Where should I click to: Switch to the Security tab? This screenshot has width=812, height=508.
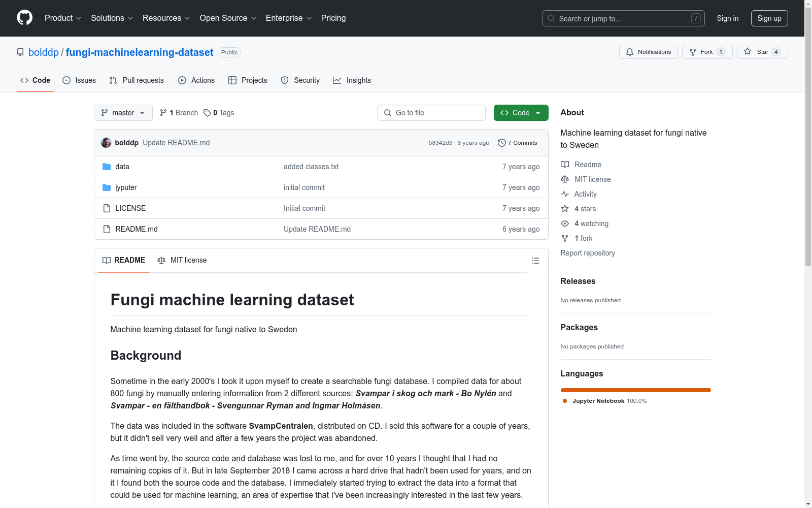(x=300, y=80)
